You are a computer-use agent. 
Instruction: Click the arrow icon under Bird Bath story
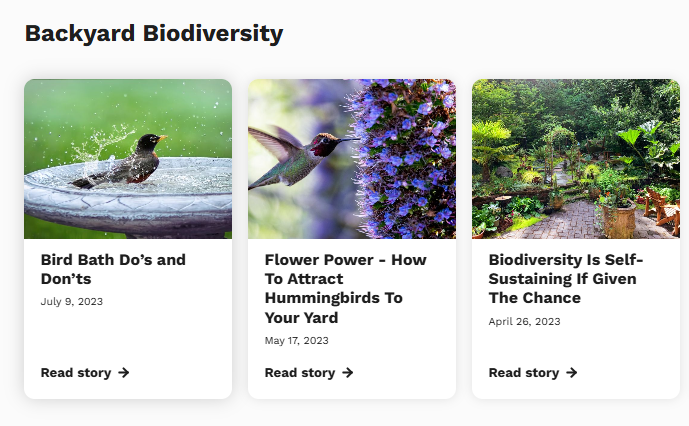124,373
